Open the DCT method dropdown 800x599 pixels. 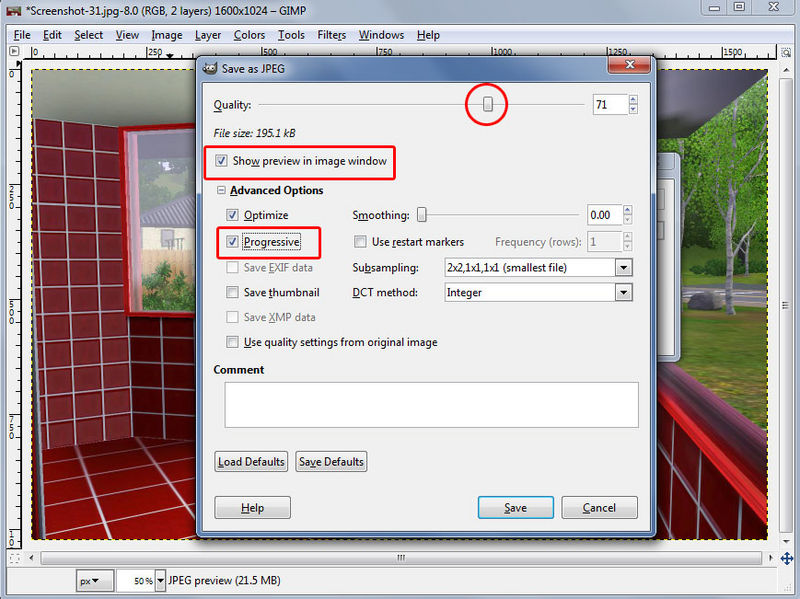(x=624, y=293)
